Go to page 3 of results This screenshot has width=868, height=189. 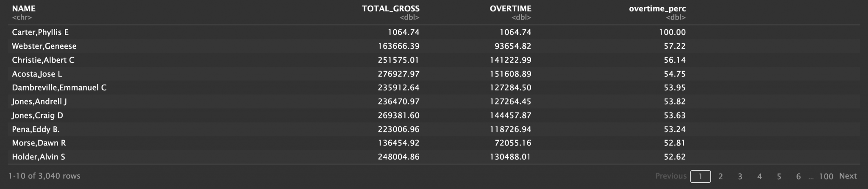pos(740,176)
